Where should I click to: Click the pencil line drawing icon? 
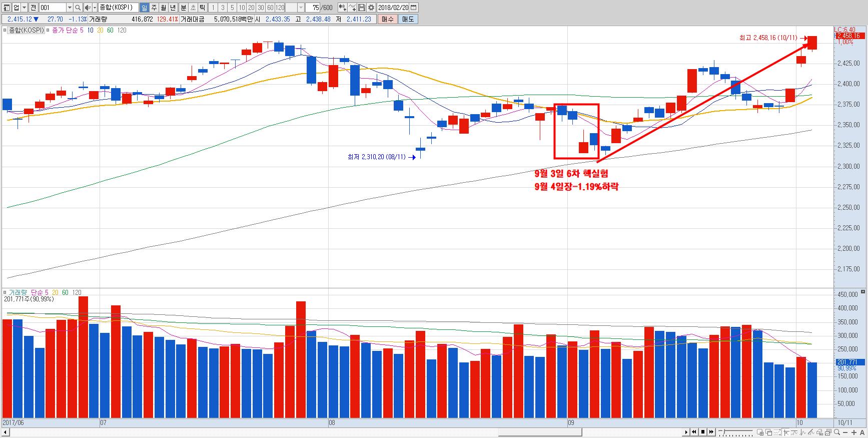tap(811, 432)
